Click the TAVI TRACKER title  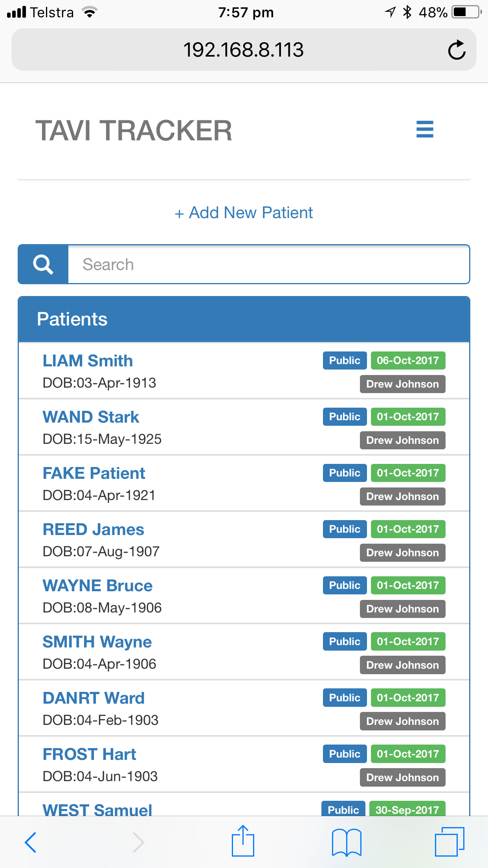point(134,131)
